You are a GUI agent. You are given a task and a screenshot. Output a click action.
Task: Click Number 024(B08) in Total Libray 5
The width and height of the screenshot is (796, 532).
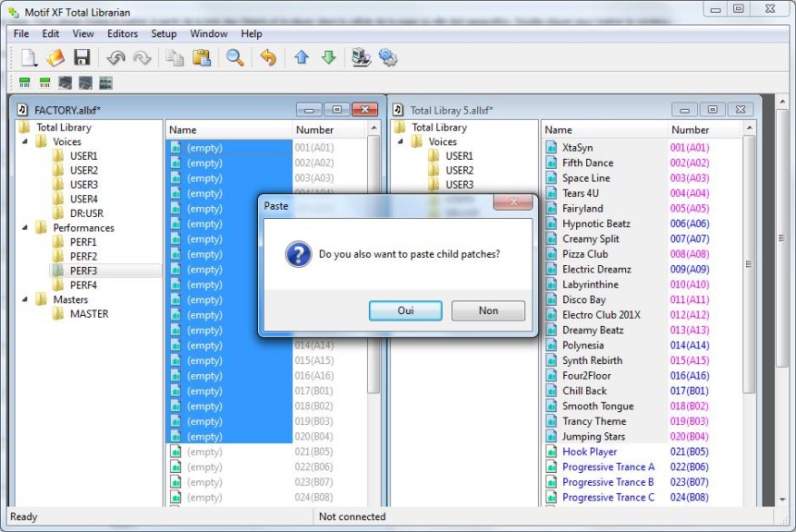pos(689,497)
